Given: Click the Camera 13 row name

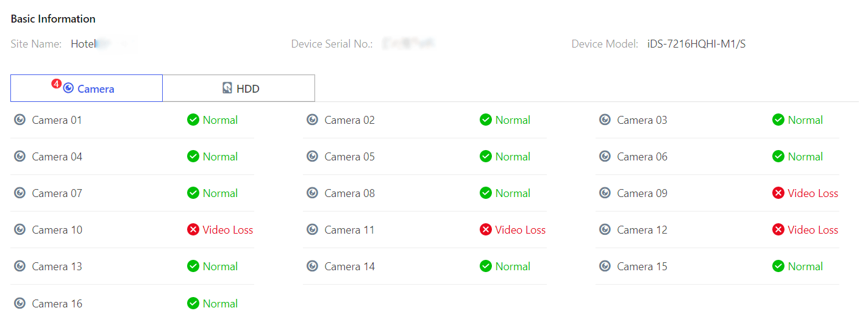Looking at the screenshot, I should tap(57, 267).
